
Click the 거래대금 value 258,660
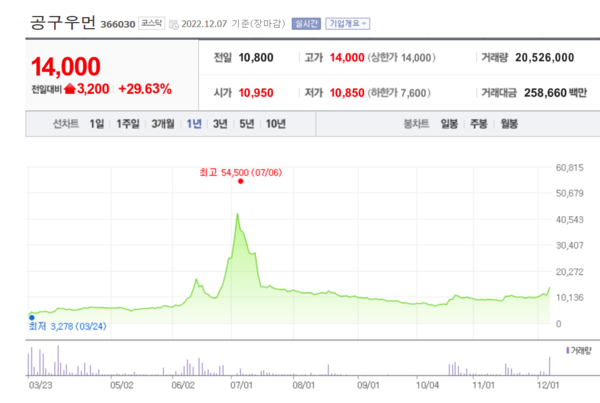click(x=545, y=93)
